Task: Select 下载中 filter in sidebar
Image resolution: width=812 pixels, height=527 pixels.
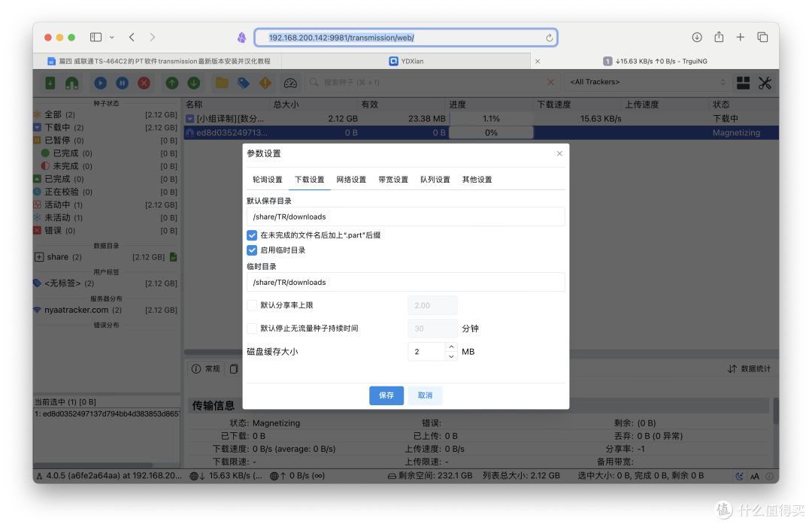Action: pyautogui.click(x=106, y=127)
